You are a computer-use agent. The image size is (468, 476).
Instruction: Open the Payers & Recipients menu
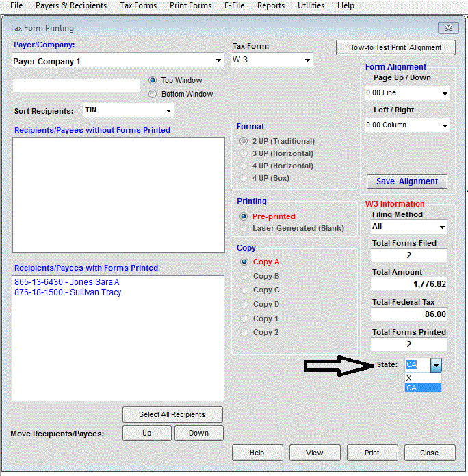tap(71, 5)
